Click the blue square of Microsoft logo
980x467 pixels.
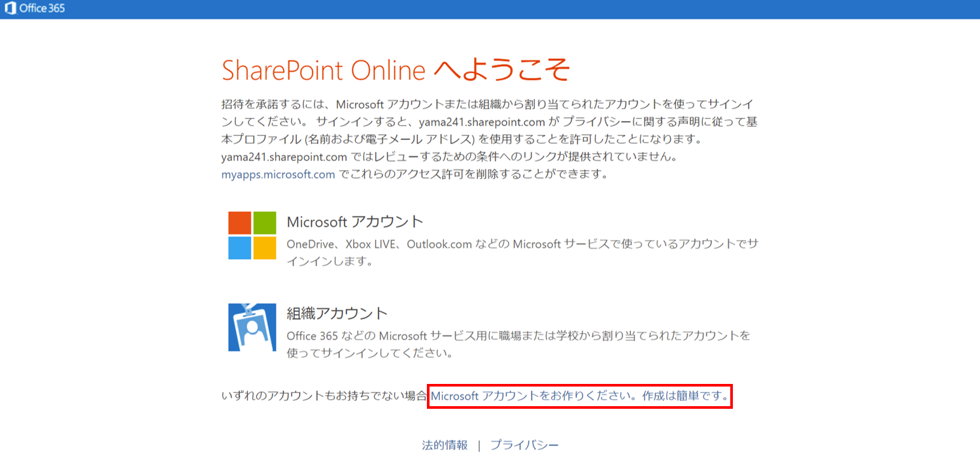[x=239, y=248]
